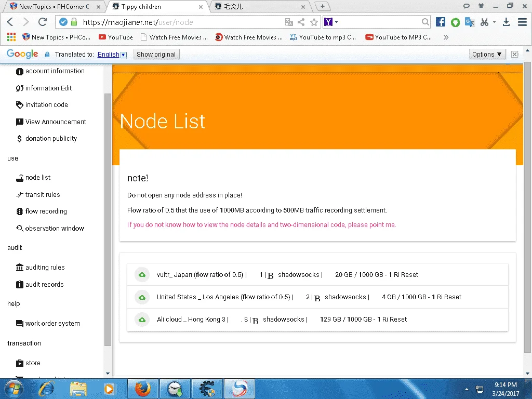This screenshot has width=532, height=399.
Task: Open the Google Translate extension icon
Action: [470, 22]
